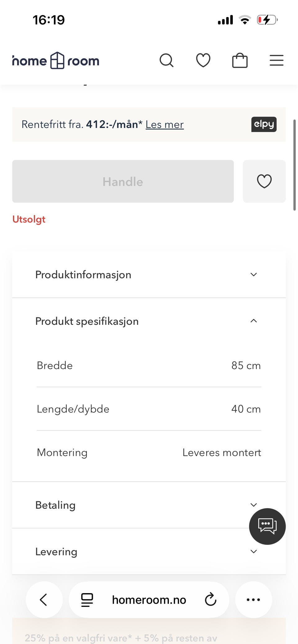Open the three-dot browser menu
The height and width of the screenshot is (644, 298).
[253, 600]
